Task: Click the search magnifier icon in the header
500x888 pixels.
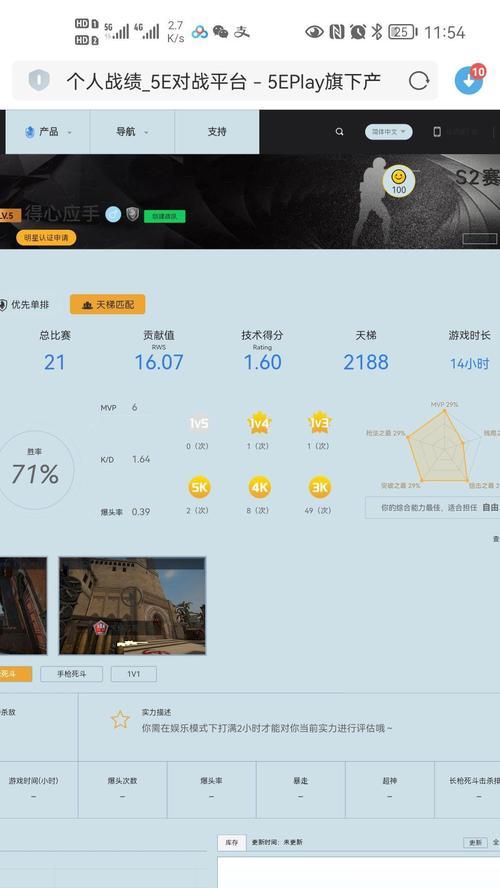Action: click(x=339, y=131)
